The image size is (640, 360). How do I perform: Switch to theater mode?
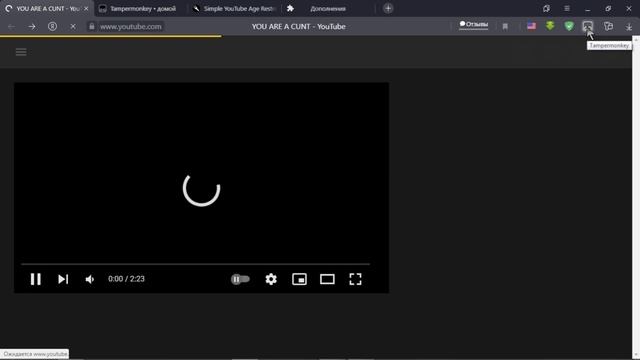tap(327, 279)
